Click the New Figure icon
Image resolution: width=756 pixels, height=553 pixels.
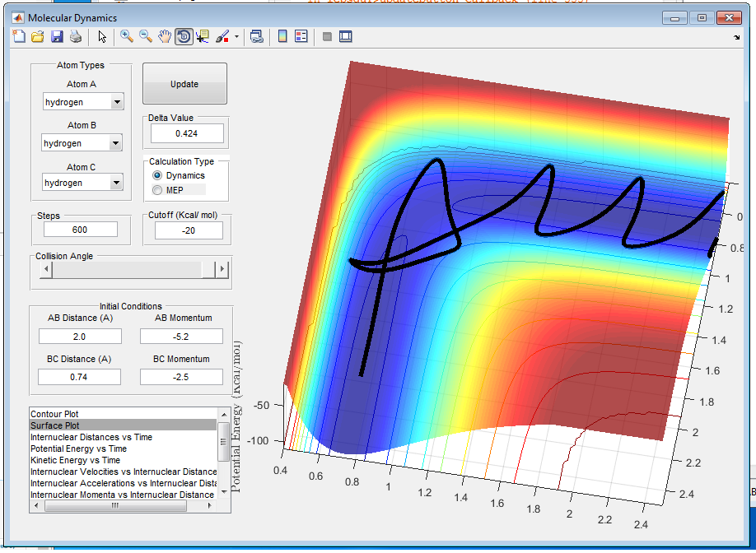coord(20,36)
